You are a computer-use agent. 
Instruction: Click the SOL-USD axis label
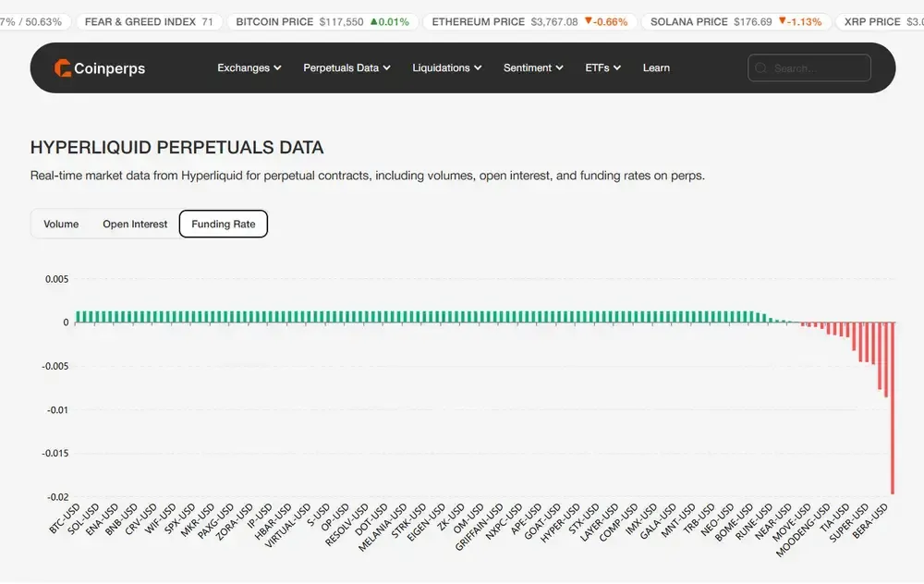(x=83, y=518)
